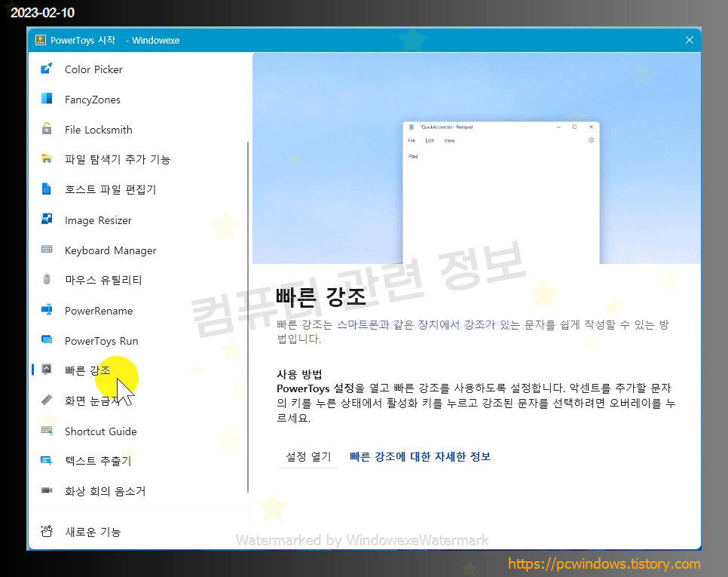
Task: Click the 새로운 기능 sparkle icon
Action: [x=47, y=531]
